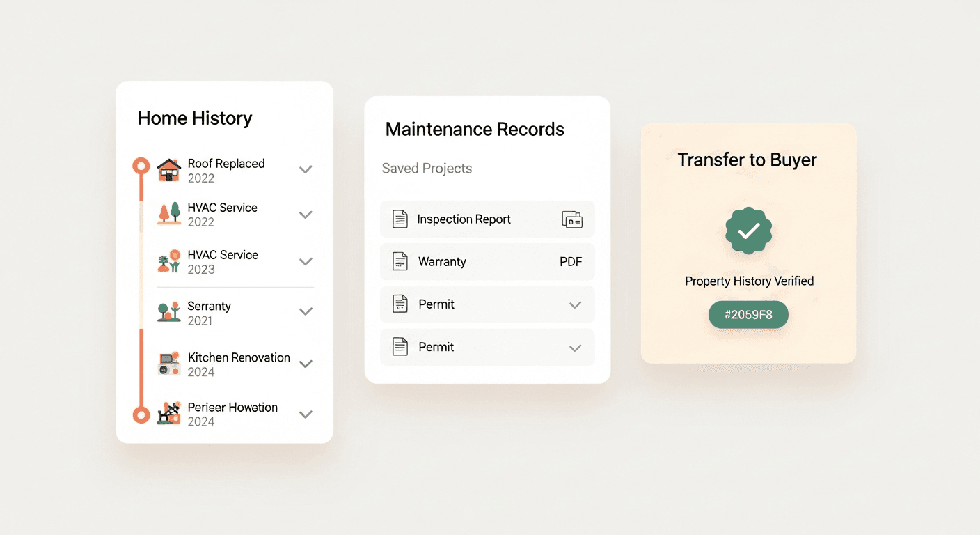
Task: Click the PDF label on Warranty row
Action: [x=571, y=262]
